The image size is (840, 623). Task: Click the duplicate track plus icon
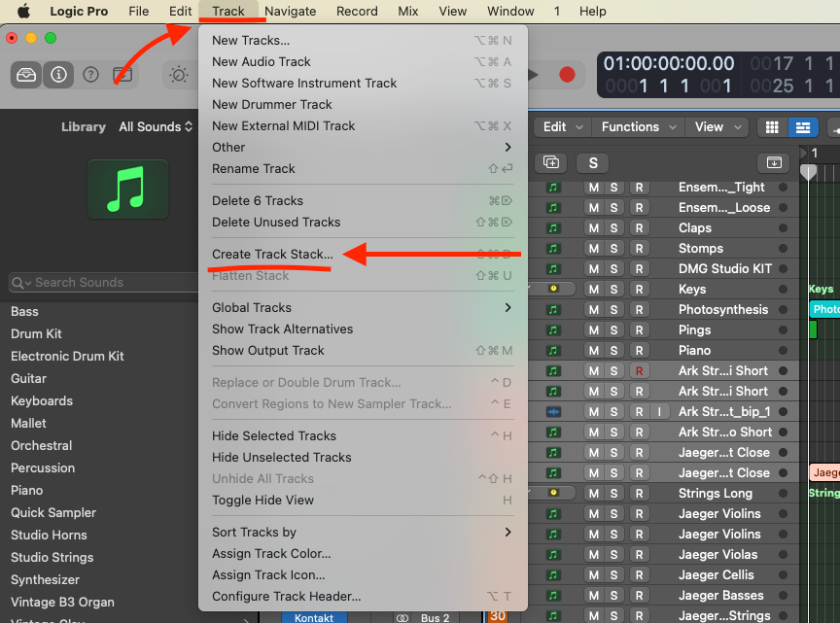[550, 162]
